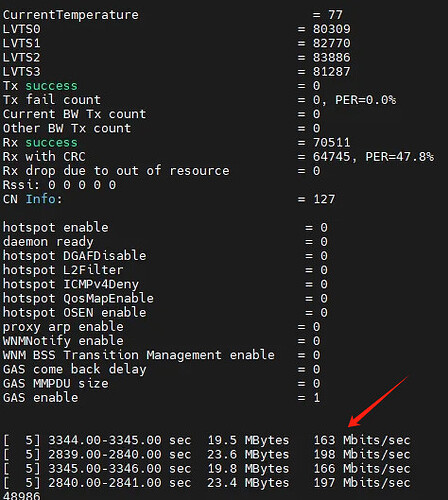
Task: Click the PER=47.8% value
Action: click(x=399, y=156)
